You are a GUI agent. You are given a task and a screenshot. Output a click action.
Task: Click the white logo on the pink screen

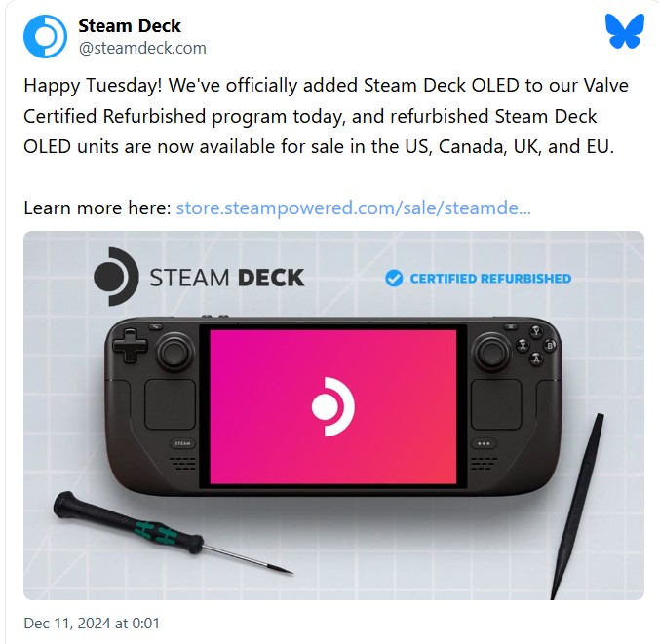pos(332,406)
